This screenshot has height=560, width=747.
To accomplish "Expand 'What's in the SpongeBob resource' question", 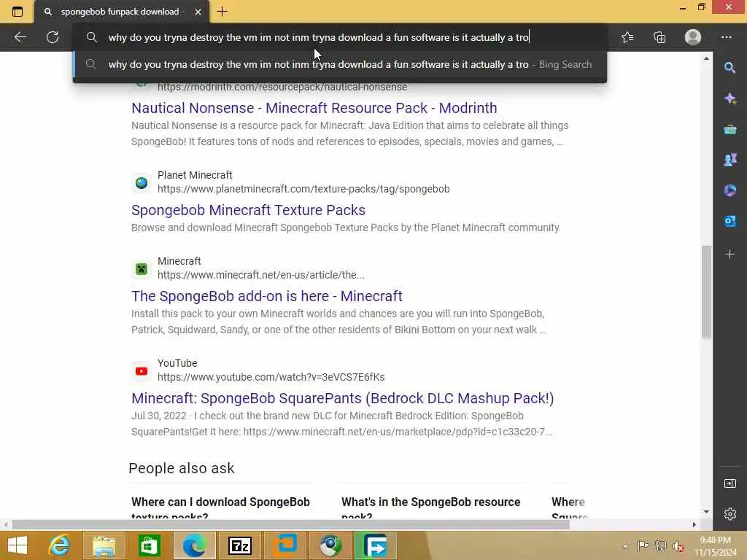I will click(x=430, y=507).
